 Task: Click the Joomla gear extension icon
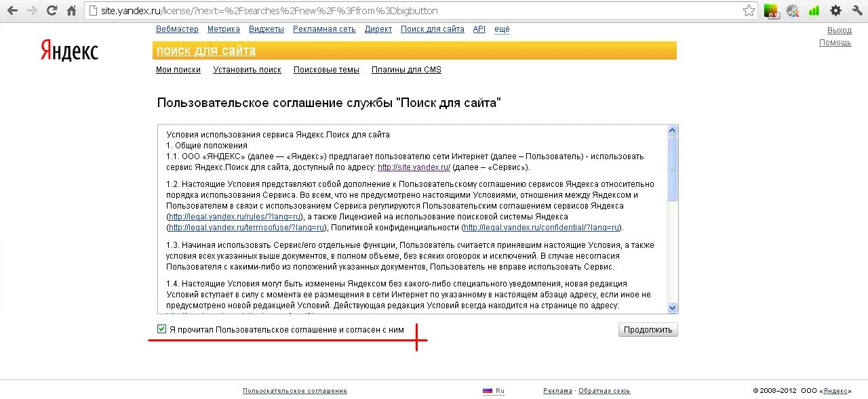click(x=792, y=10)
